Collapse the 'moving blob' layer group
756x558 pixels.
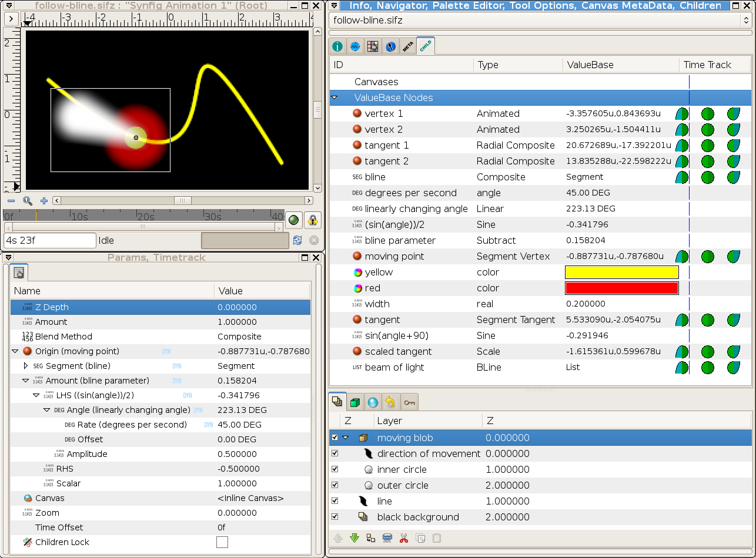346,438
